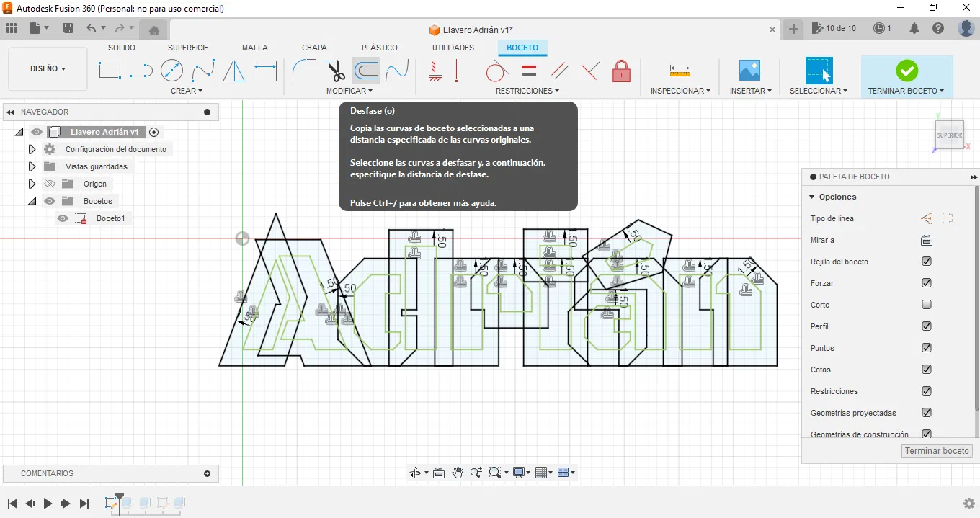Select the spline curve tool
The width and height of the screenshot is (980, 518).
click(202, 71)
